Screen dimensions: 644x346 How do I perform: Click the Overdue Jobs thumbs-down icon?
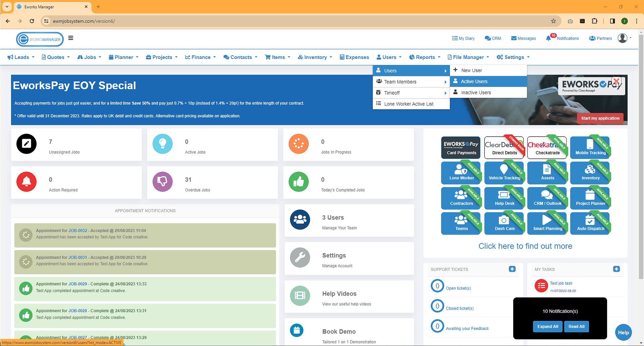(x=163, y=182)
